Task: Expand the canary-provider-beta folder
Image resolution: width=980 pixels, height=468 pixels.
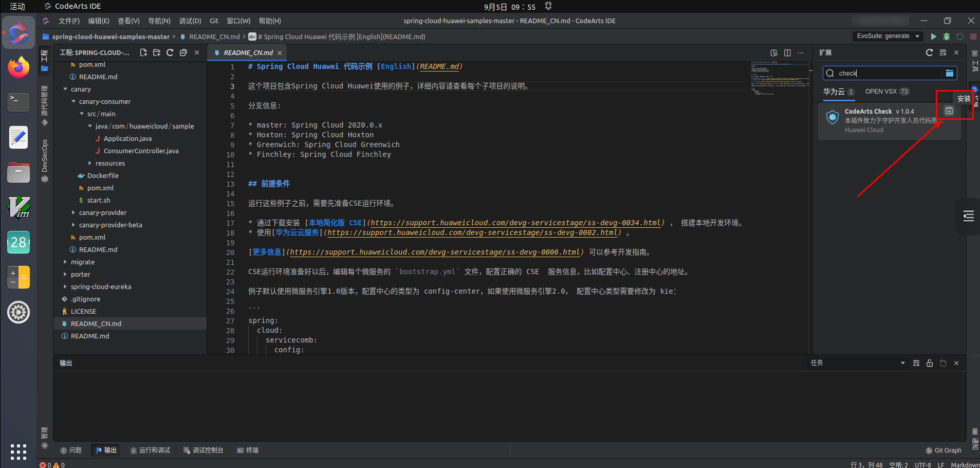Action: [x=73, y=225]
